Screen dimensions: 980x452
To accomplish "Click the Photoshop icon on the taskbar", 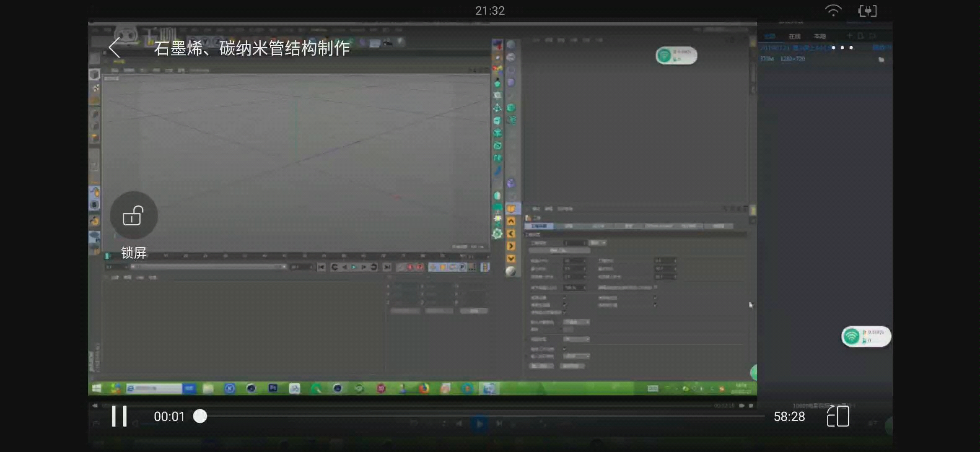I will 273,388.
